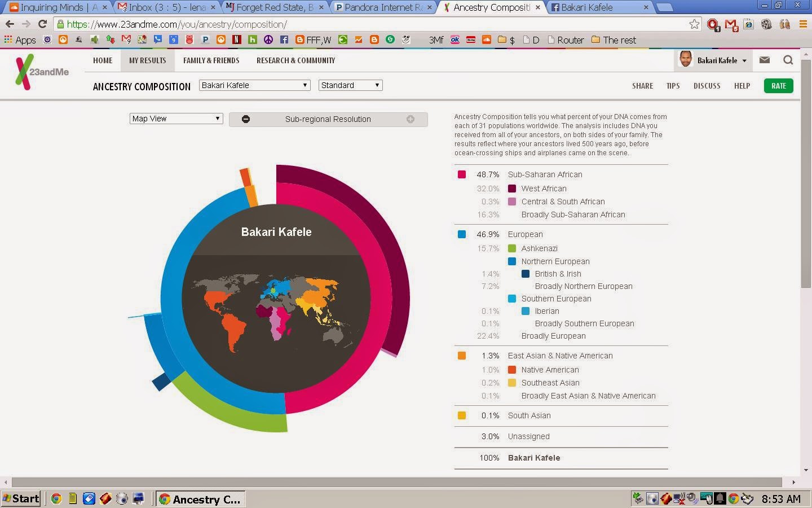Viewport: 812px width, 508px height.
Task: Open the PayPal bookmark icon
Action: point(205,40)
